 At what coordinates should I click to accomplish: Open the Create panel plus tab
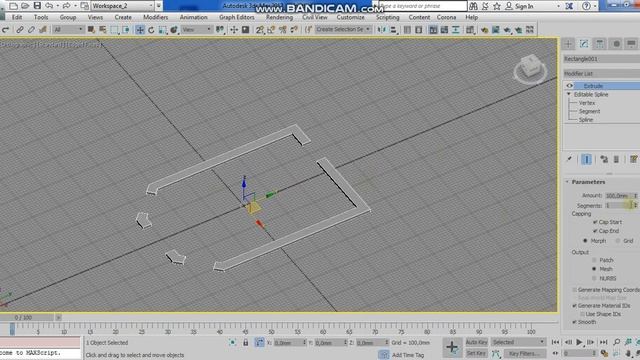coord(568,44)
